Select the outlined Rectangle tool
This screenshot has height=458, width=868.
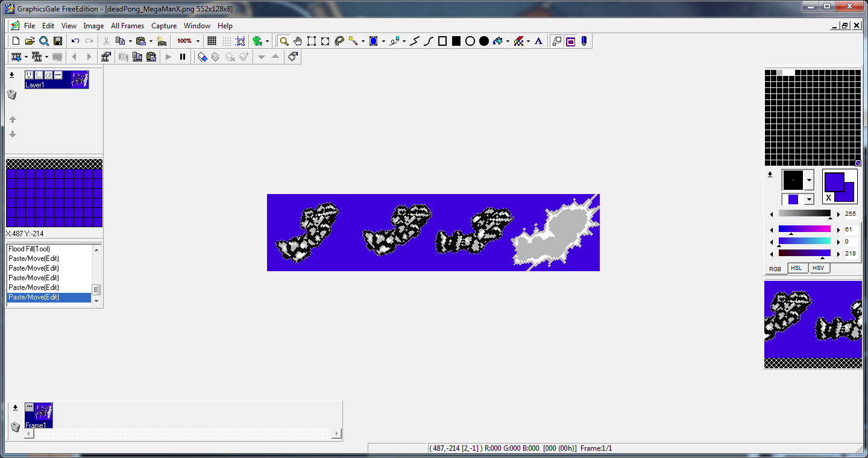pos(442,41)
